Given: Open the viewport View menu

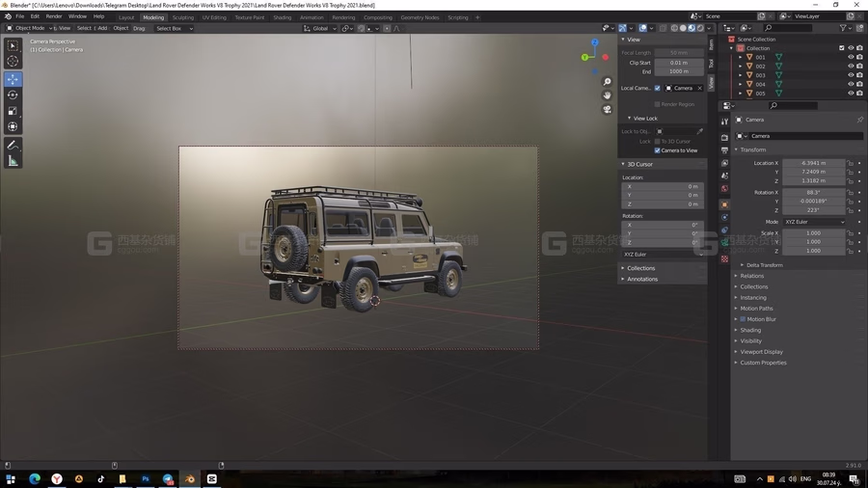Looking at the screenshot, I should coord(65,28).
